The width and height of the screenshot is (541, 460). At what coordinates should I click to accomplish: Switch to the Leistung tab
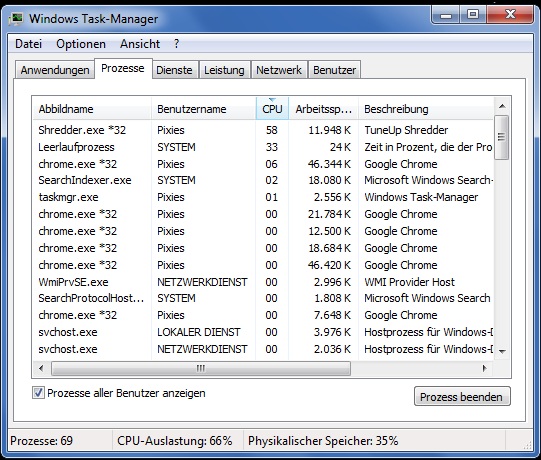[x=224, y=70]
